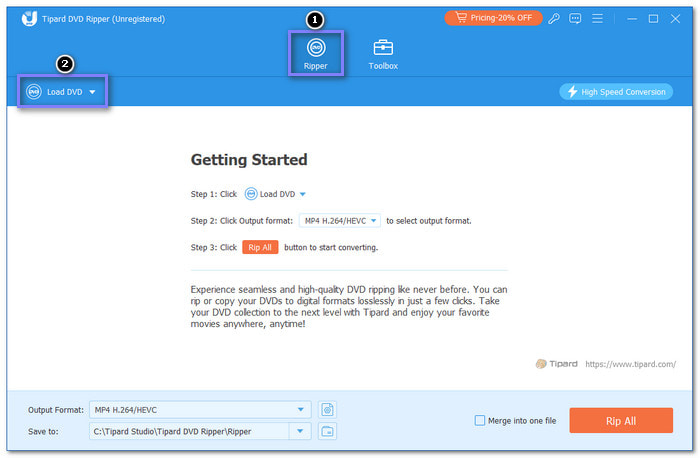Open the output folder icon
The width and height of the screenshot is (700, 458).
[328, 431]
